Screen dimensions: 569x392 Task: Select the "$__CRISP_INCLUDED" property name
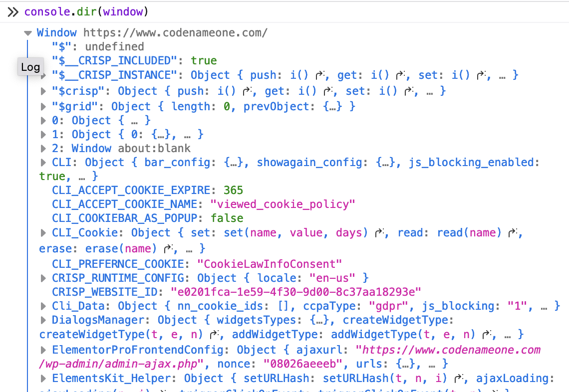[x=115, y=60]
